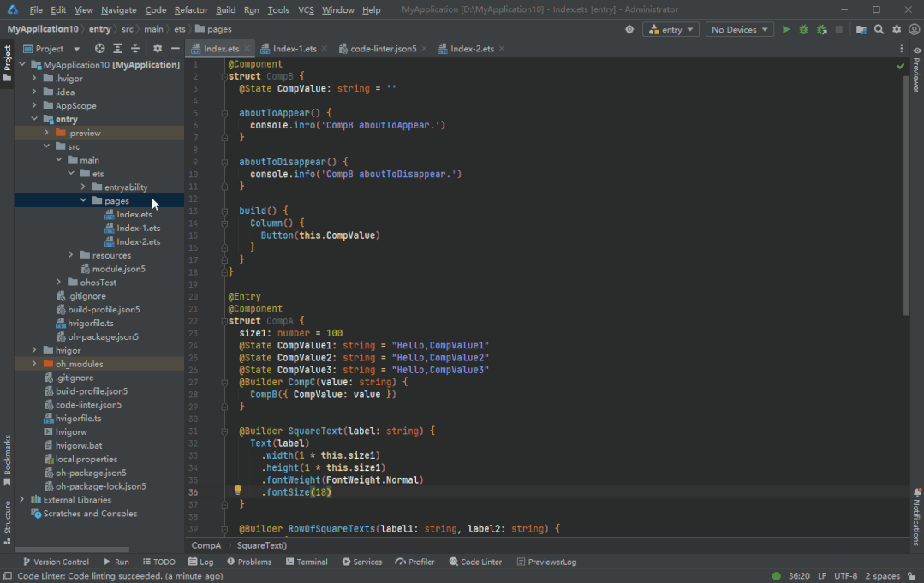Open the Project view selector dropdown
This screenshot has height=583, width=924.
52,48
